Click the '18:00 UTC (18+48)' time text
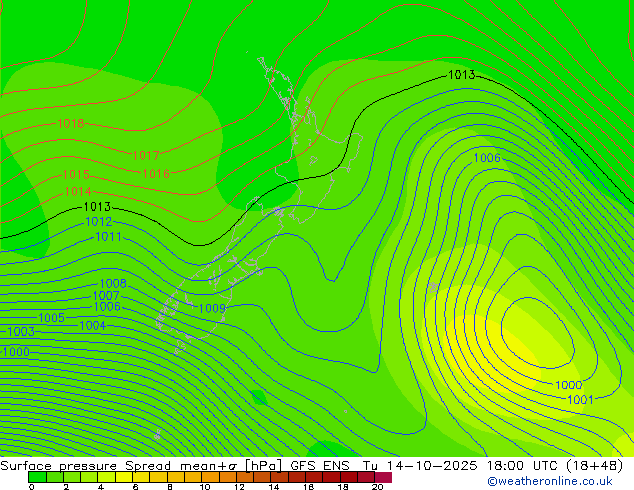 (555, 466)
